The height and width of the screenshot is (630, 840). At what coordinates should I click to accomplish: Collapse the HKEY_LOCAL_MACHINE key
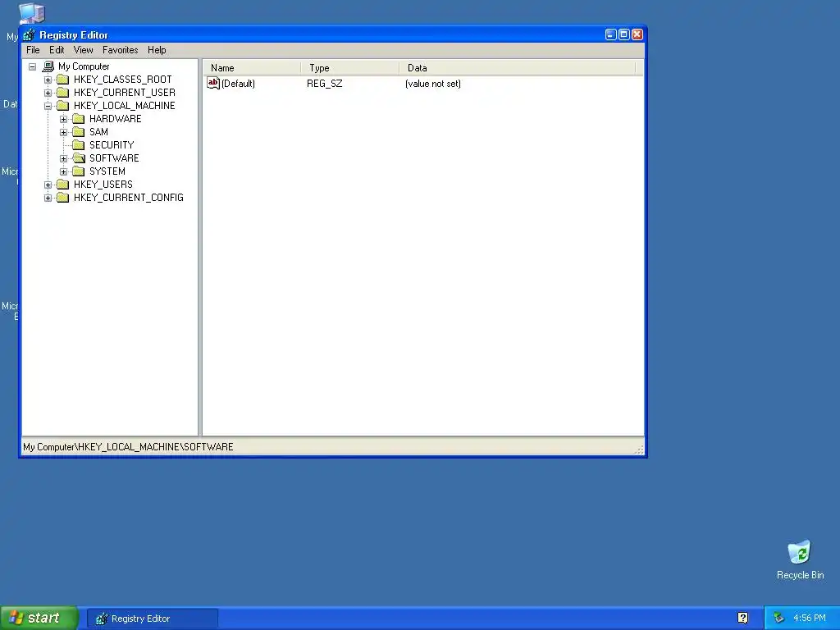[x=48, y=106]
